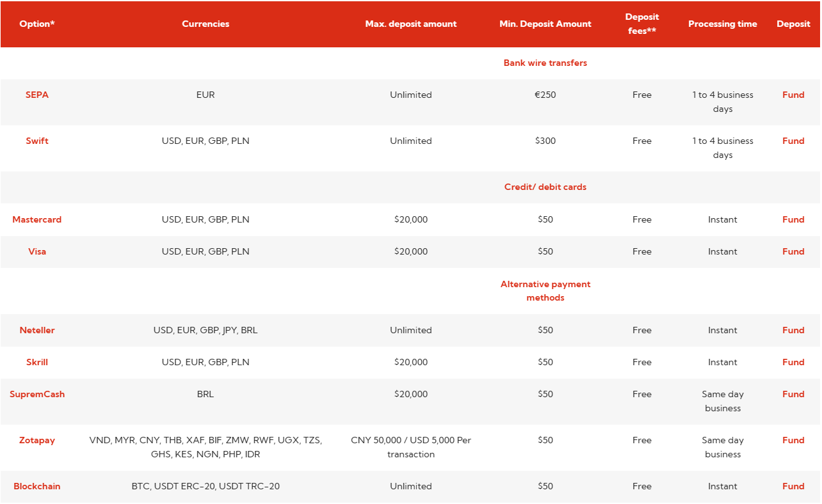This screenshot has height=504, width=822.
Task: Select the Currencies column header
Action: tap(205, 24)
